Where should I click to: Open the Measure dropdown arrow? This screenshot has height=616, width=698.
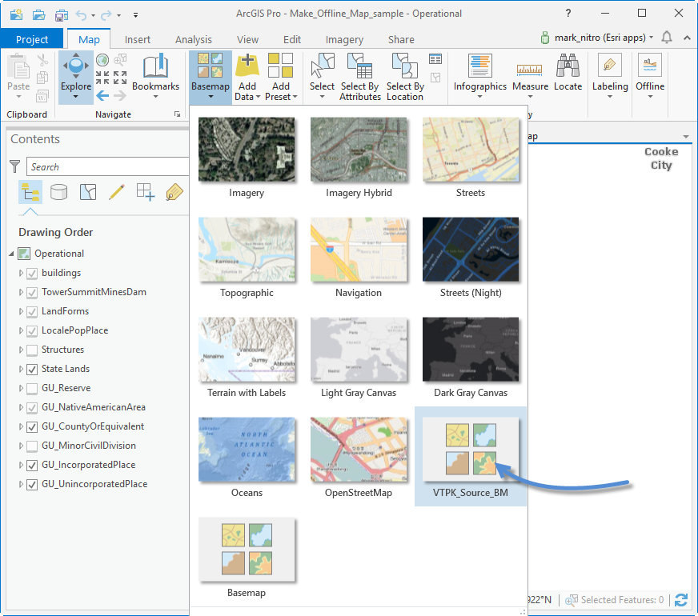pyautogui.click(x=530, y=97)
